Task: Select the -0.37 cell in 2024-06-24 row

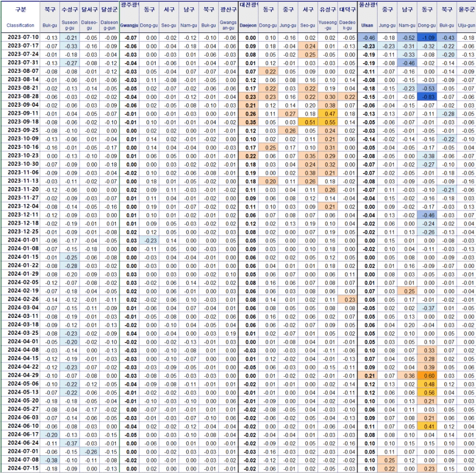Action: click(70, 443)
